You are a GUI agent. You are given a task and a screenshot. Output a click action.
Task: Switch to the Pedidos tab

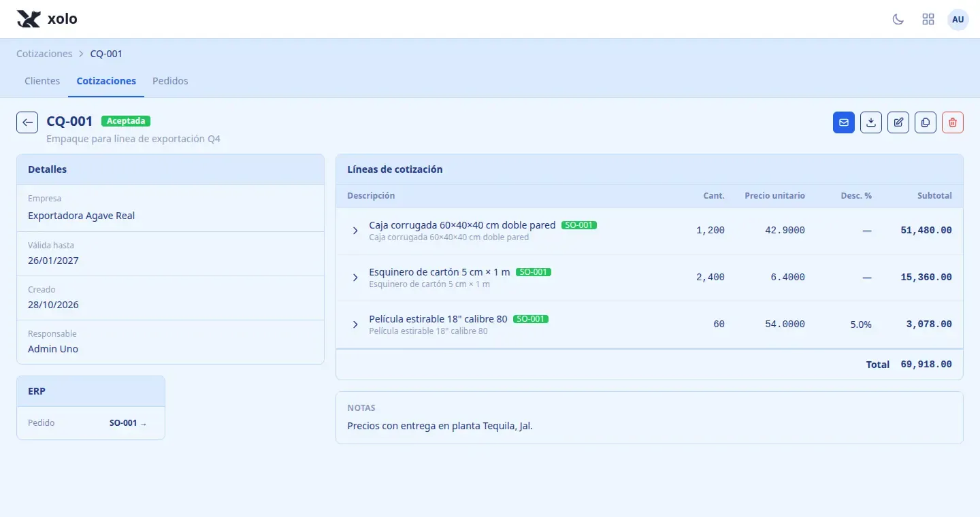[170, 81]
